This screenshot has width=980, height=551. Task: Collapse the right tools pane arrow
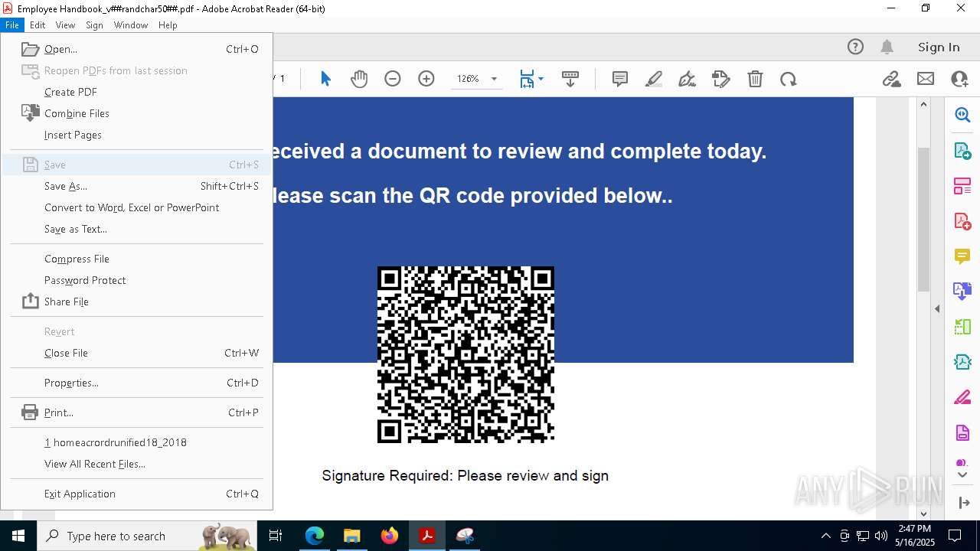937,309
